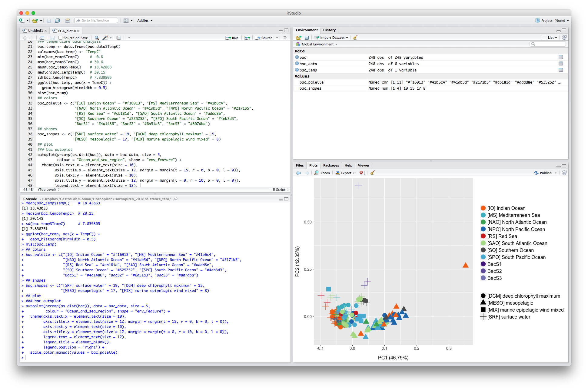Viewport: 588px width, 390px height.
Task: Click the console's view current directory arrow icon
Action: click(x=175, y=199)
